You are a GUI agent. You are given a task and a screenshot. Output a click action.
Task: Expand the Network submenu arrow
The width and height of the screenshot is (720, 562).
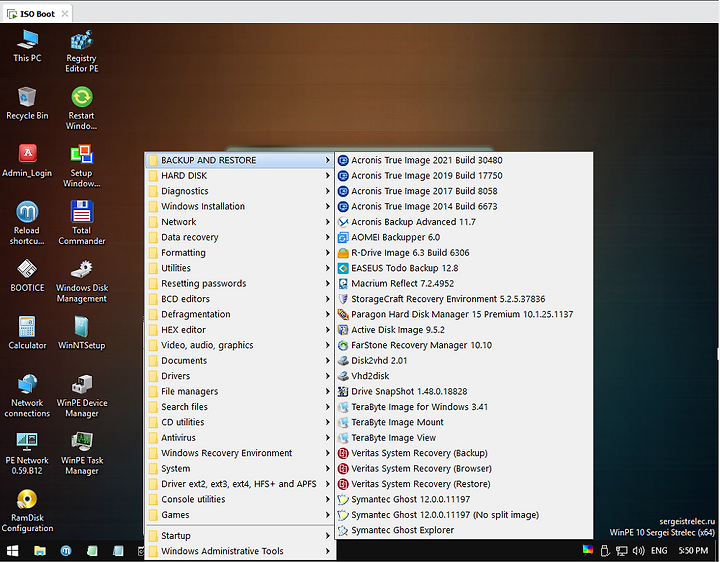(327, 222)
